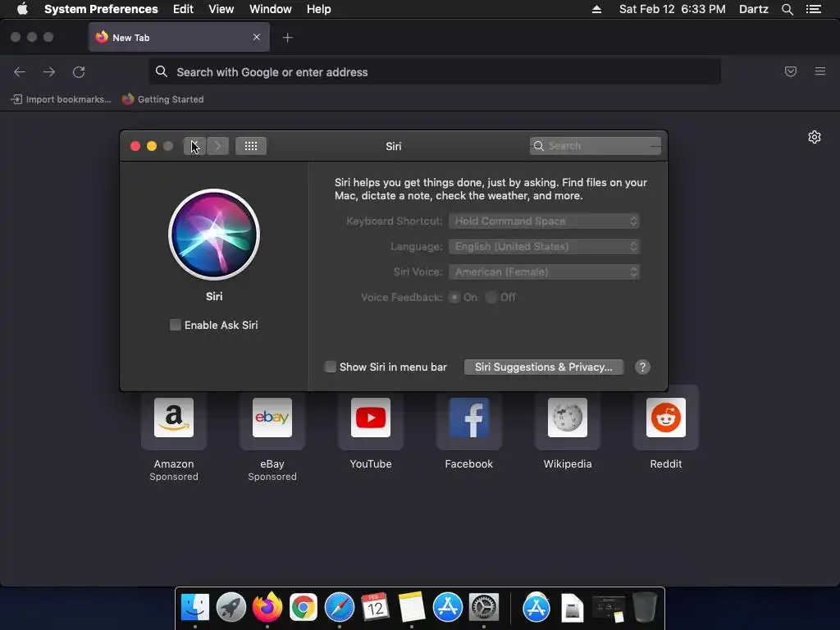Click Firefox address search bar

pyautogui.click(x=435, y=72)
